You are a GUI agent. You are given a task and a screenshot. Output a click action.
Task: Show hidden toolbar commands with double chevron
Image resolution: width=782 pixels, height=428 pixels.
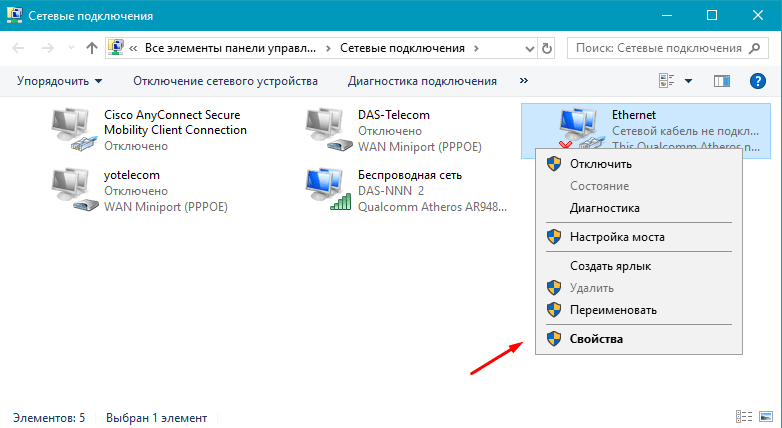523,81
